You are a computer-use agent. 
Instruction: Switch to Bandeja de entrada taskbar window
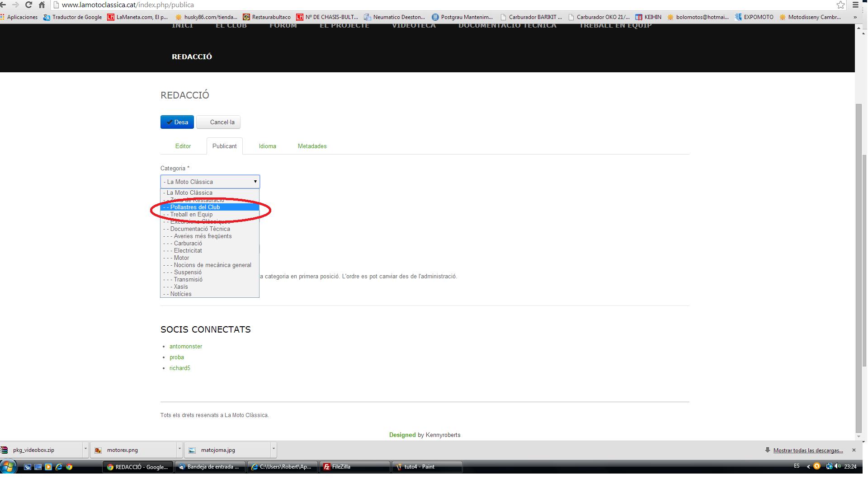210,467
